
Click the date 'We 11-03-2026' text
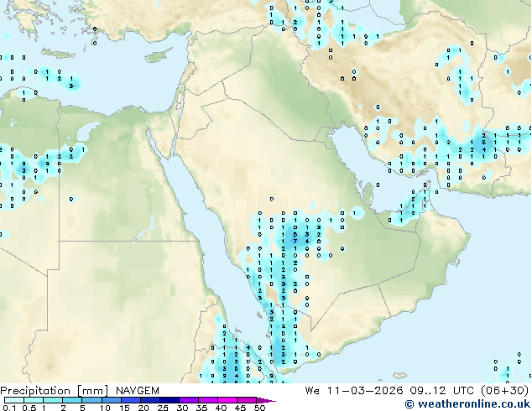pos(354,391)
